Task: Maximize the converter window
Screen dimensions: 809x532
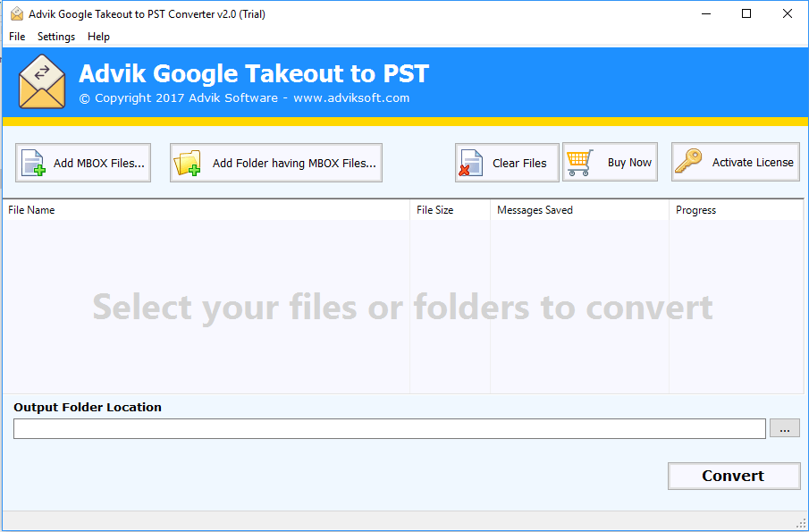Action: click(x=746, y=14)
